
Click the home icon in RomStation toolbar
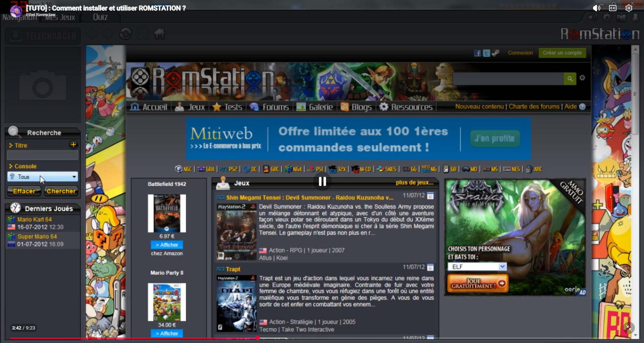pyautogui.click(x=160, y=34)
